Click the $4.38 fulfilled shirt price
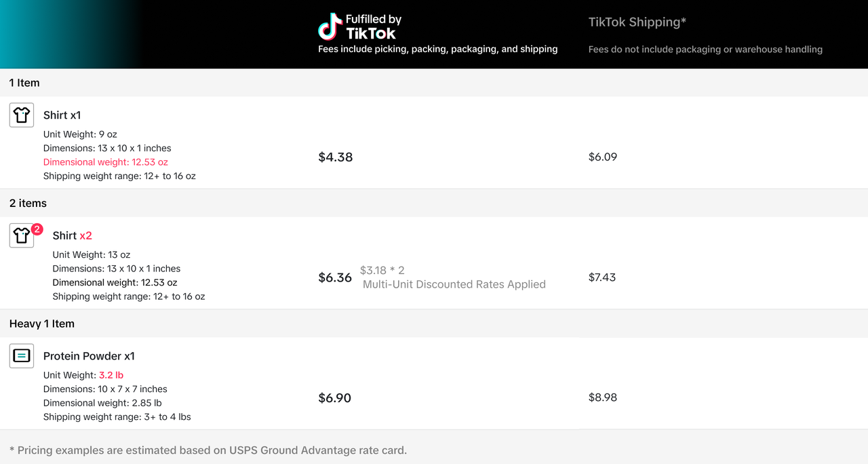Viewport: 868px width, 464px height. (336, 157)
